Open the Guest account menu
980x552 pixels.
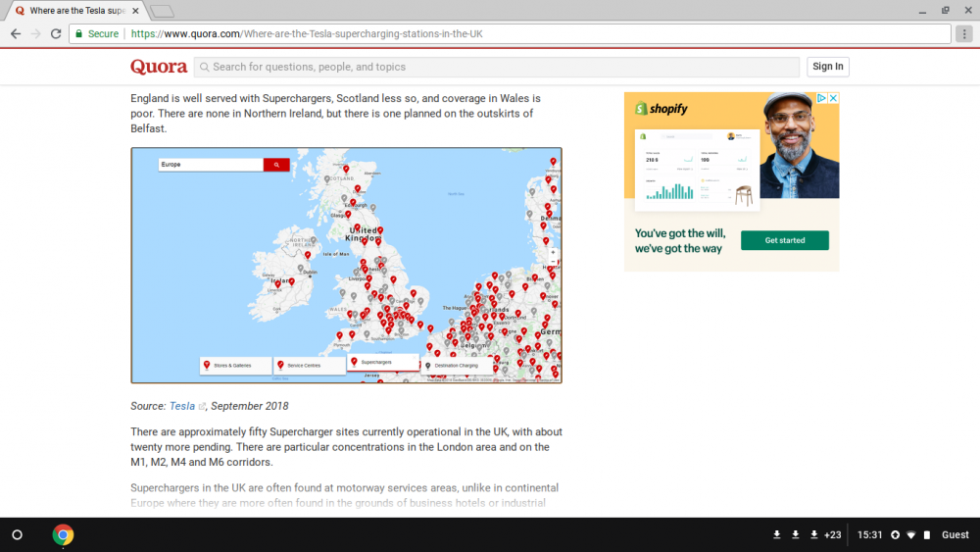955,534
